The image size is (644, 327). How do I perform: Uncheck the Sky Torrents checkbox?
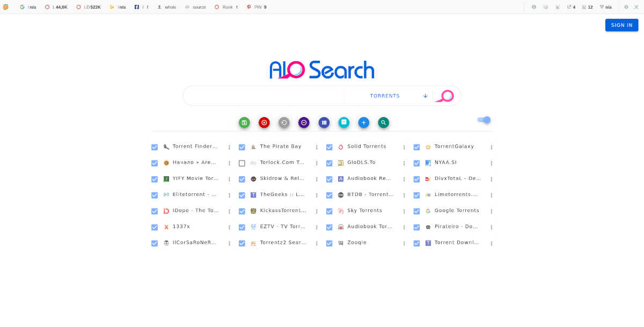(330, 212)
